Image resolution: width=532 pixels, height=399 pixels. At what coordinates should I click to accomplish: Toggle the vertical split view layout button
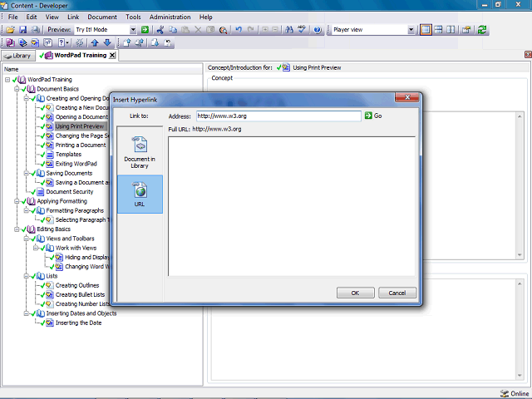[451, 30]
